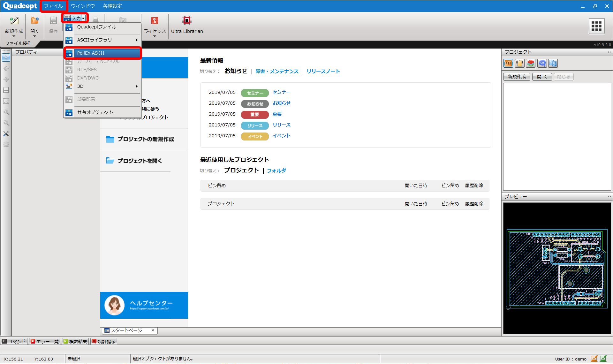Select the PRJ project folder icon
This screenshot has height=364, width=613.
point(508,63)
